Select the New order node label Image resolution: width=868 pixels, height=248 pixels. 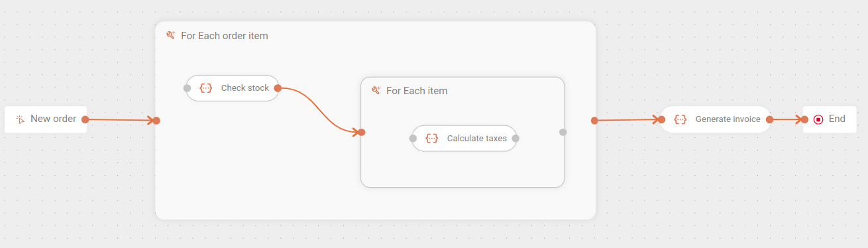tap(53, 119)
